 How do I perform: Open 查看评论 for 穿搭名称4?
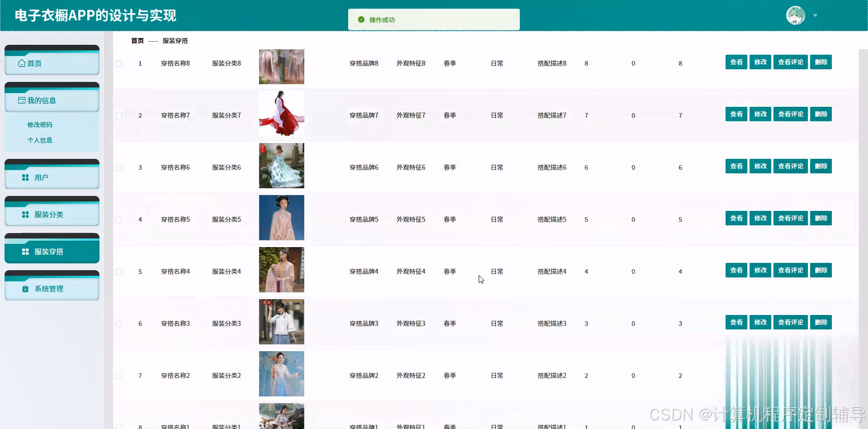(791, 270)
